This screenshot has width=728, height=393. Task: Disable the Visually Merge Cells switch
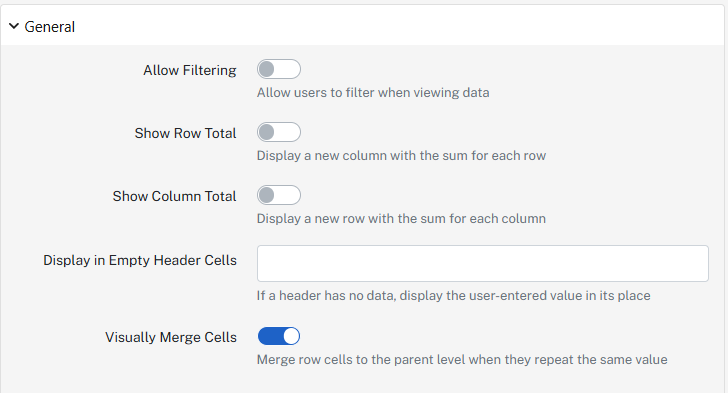(x=279, y=336)
